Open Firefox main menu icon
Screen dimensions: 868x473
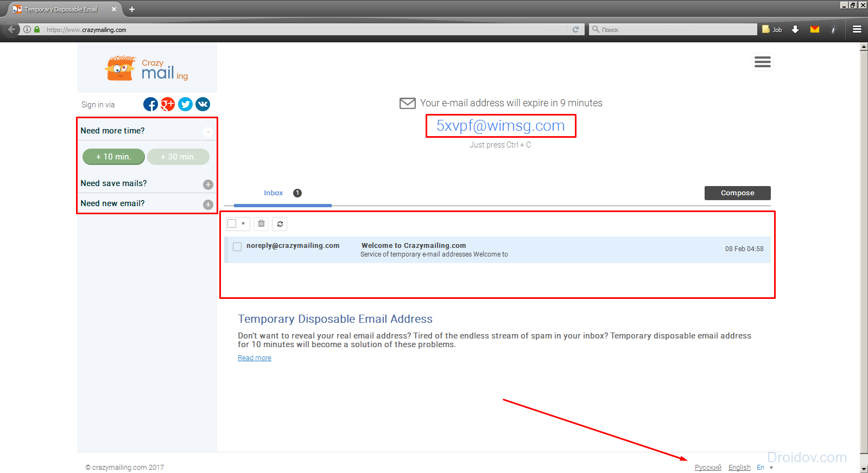857,29
